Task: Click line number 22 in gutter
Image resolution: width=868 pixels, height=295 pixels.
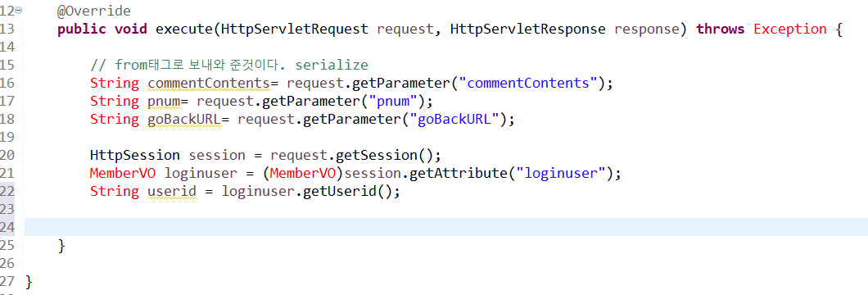Action: click(7, 191)
